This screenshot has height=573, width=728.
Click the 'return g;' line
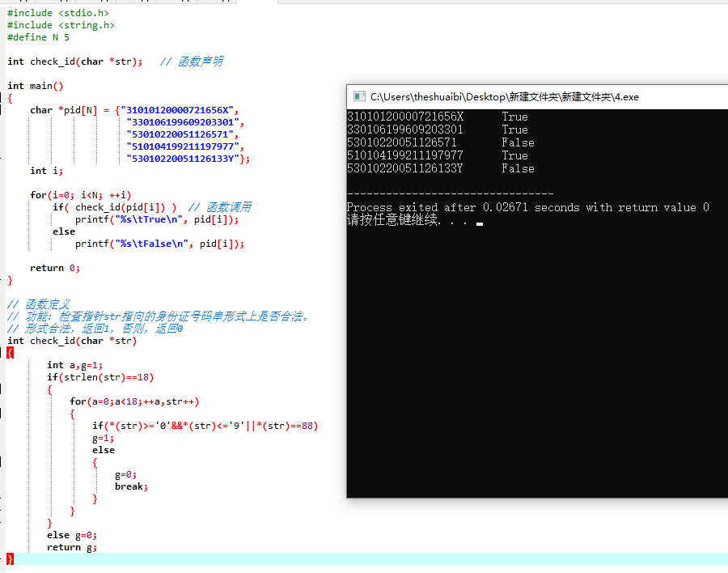[72, 547]
